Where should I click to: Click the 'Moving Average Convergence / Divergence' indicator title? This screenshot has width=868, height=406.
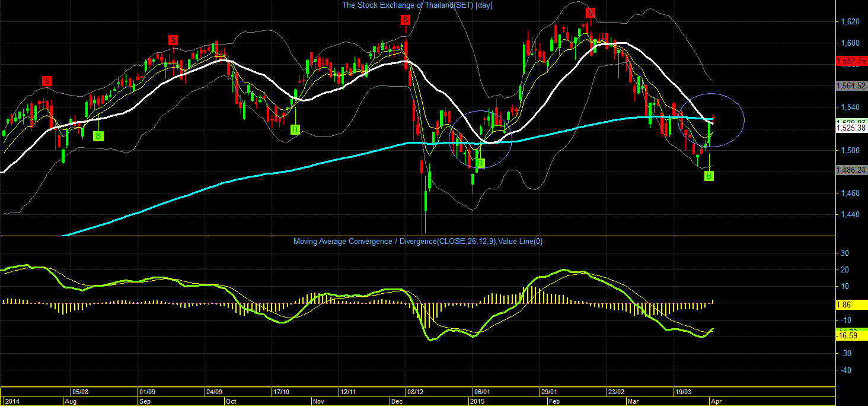pos(417,241)
